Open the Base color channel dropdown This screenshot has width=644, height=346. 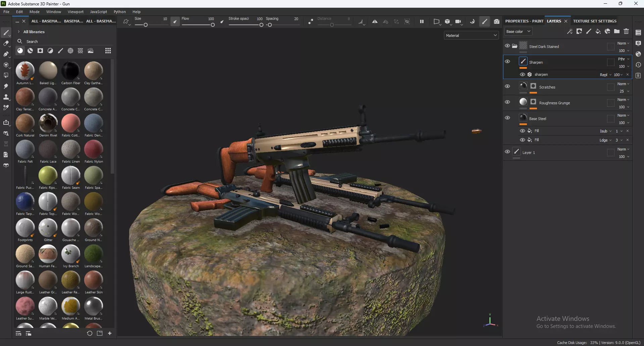tap(518, 32)
